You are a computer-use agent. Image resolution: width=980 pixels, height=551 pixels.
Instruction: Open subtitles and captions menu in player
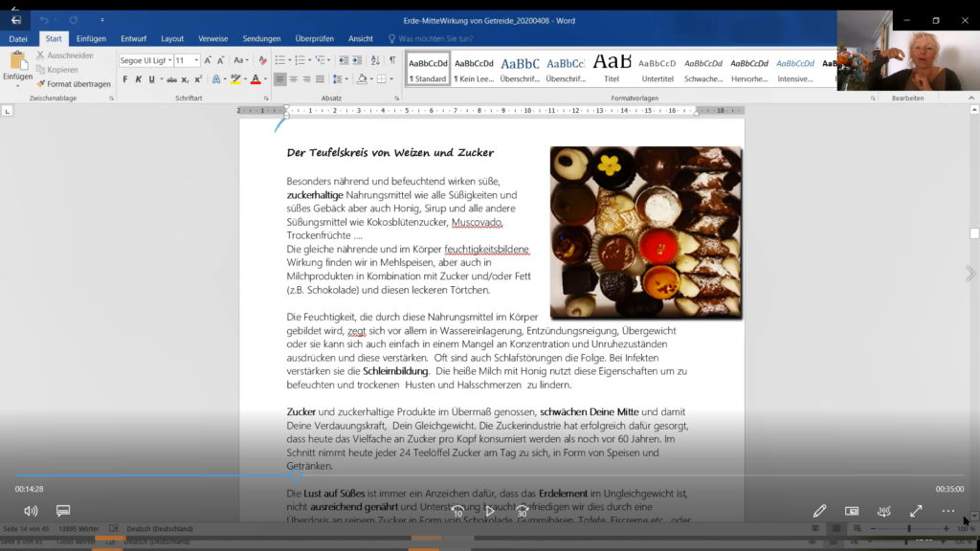tap(63, 511)
